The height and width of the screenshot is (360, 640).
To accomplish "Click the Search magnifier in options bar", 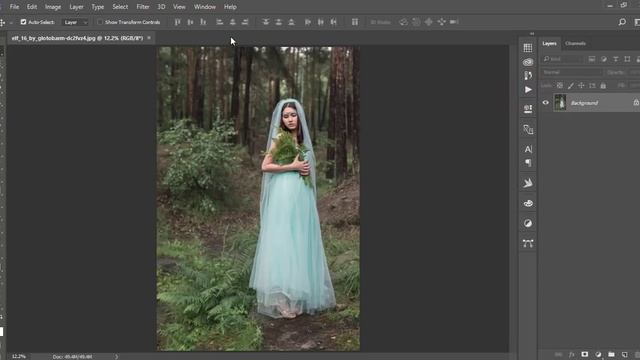I will pyautogui.click(x=622, y=22).
